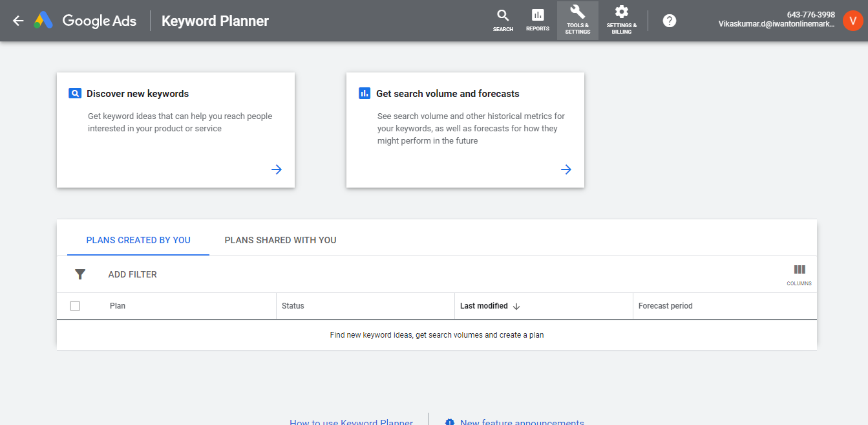The height and width of the screenshot is (425, 868).
Task: Open the Reports chart icon
Action: pos(538,20)
